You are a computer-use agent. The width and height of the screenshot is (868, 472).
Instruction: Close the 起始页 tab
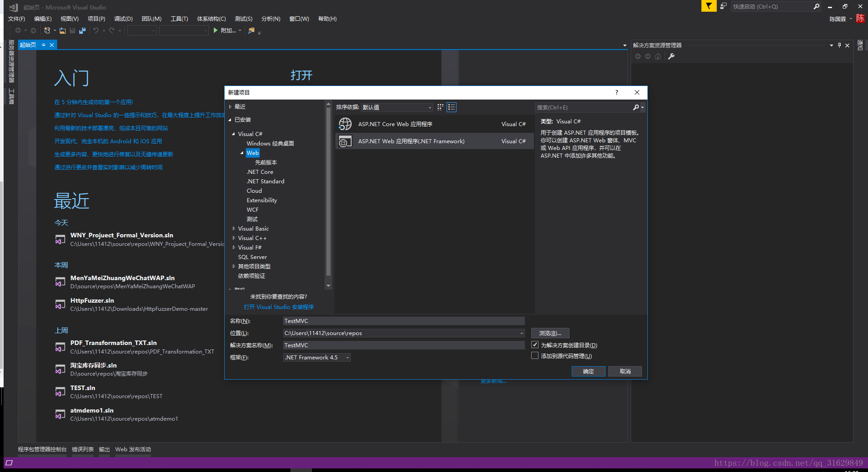(x=52, y=45)
